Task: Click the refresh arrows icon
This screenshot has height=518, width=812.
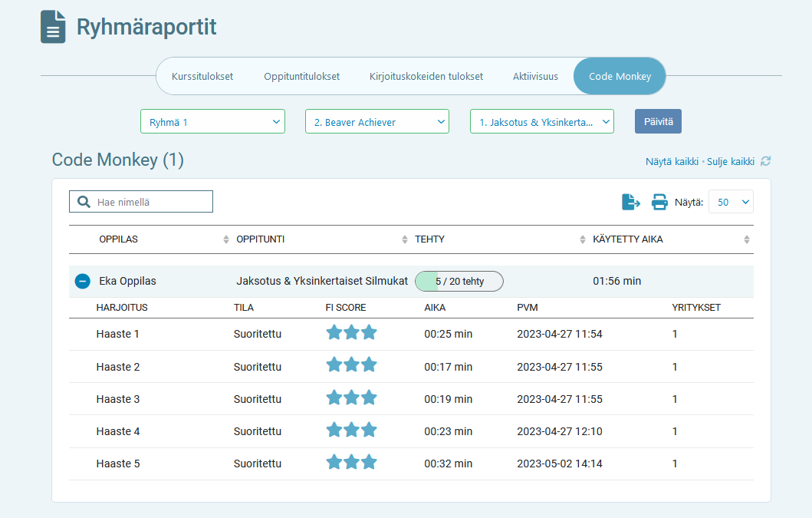Action: [765, 161]
